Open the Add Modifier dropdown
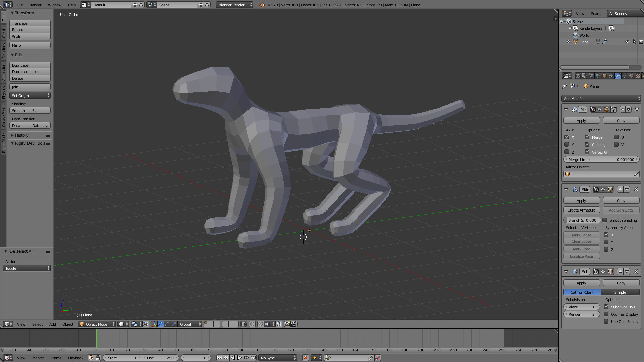The image size is (644, 362). coord(601,98)
